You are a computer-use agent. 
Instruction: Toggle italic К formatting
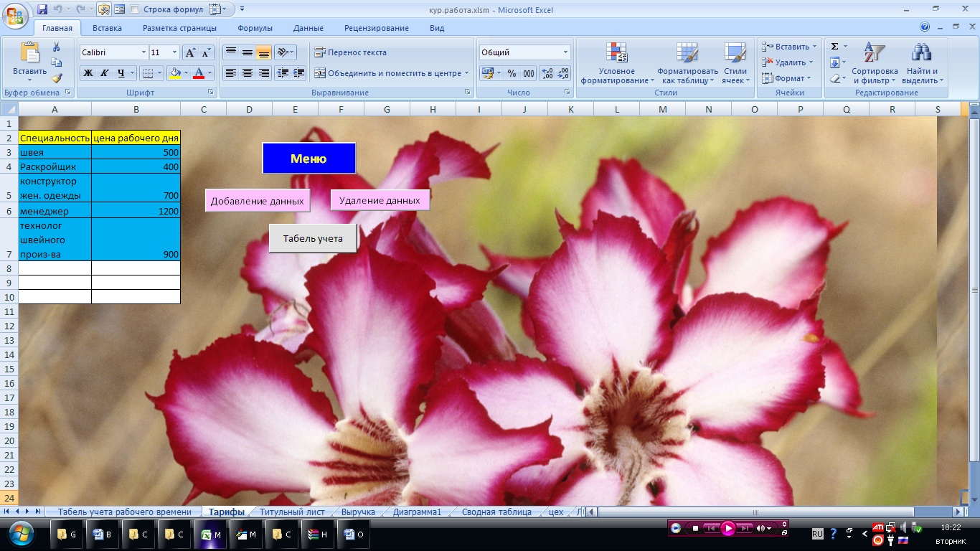click(x=104, y=73)
